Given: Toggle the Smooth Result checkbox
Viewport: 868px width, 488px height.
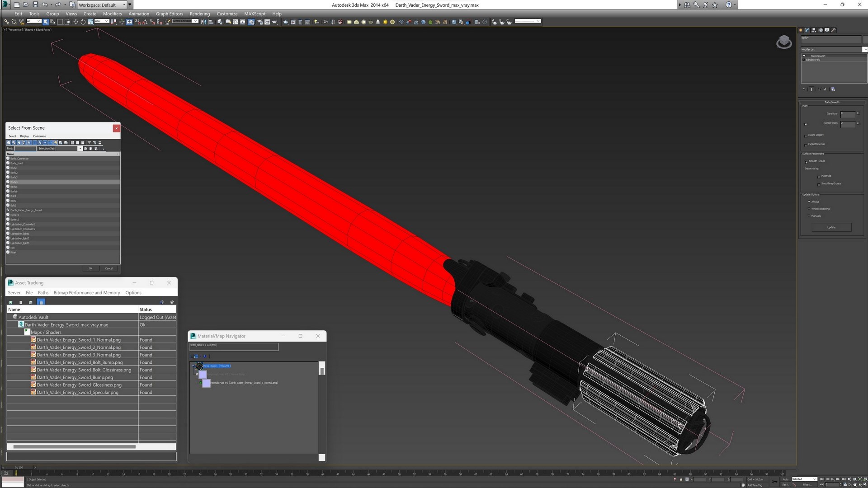Looking at the screenshot, I should tap(807, 161).
